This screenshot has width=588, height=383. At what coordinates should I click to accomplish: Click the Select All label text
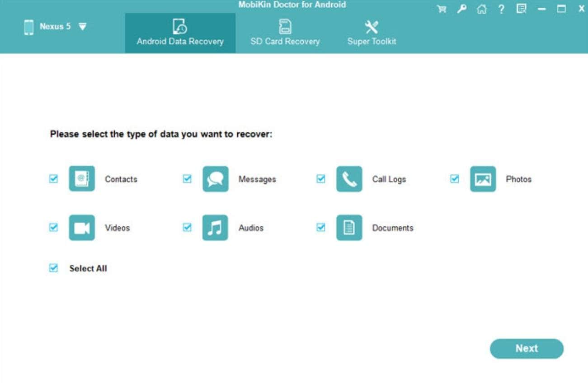pos(88,269)
